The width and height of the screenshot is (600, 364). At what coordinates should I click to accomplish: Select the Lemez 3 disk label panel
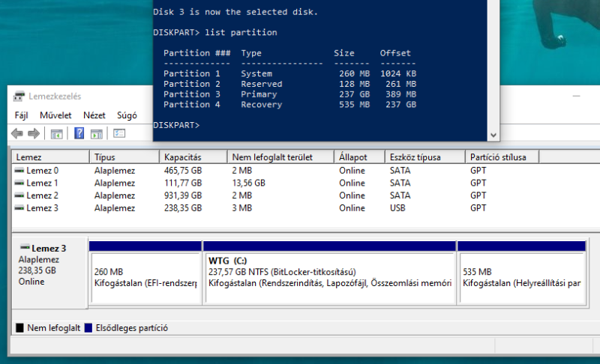point(49,273)
